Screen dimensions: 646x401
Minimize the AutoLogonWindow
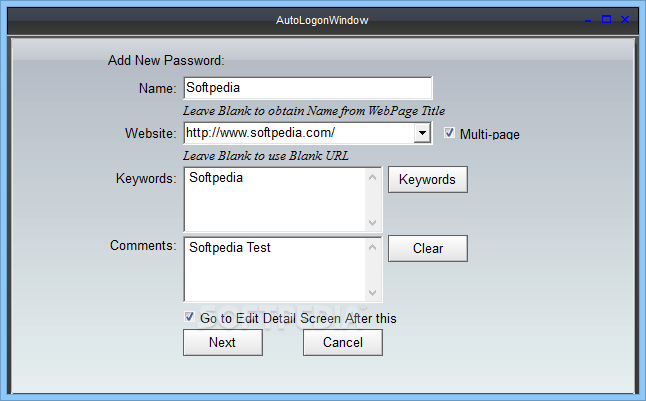point(588,20)
